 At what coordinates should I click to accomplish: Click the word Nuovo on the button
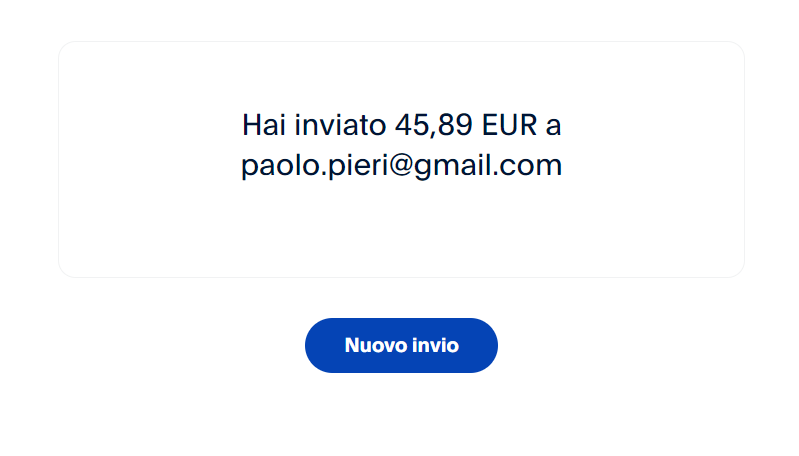click(x=376, y=345)
